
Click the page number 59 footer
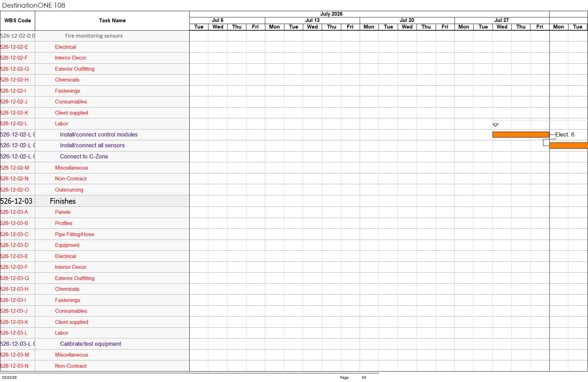(x=364, y=377)
